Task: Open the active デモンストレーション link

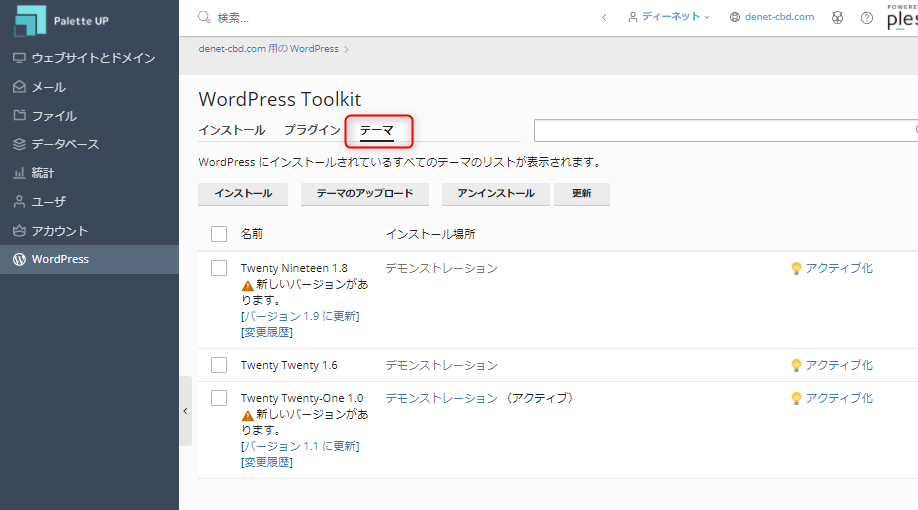Action: point(441,398)
